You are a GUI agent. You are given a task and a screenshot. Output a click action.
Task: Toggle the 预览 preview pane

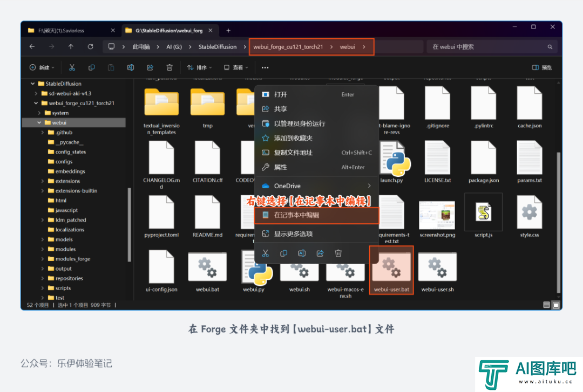tap(542, 67)
